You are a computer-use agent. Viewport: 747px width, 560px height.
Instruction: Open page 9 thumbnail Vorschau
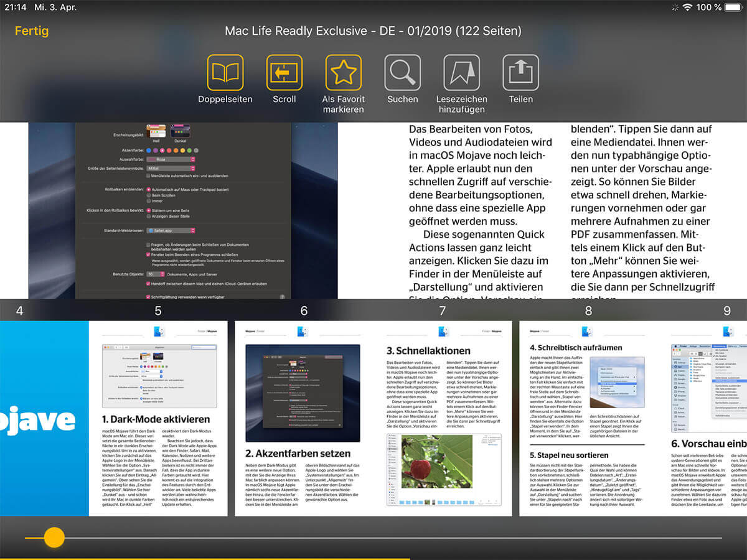pos(703,418)
